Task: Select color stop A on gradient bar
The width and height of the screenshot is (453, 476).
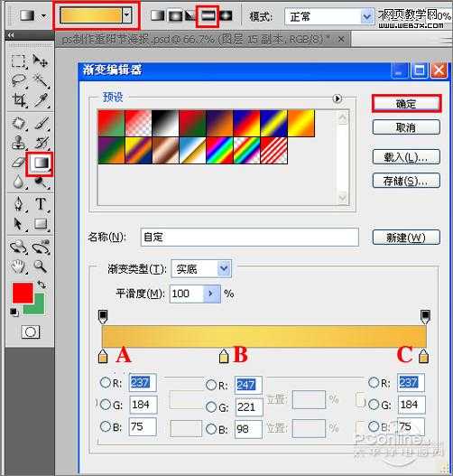Action: tap(103, 356)
